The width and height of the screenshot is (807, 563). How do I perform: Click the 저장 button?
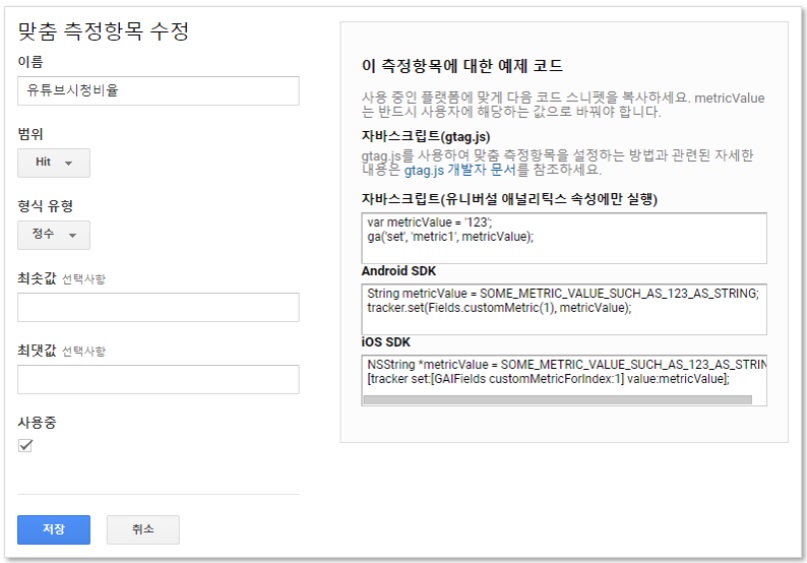click(54, 530)
